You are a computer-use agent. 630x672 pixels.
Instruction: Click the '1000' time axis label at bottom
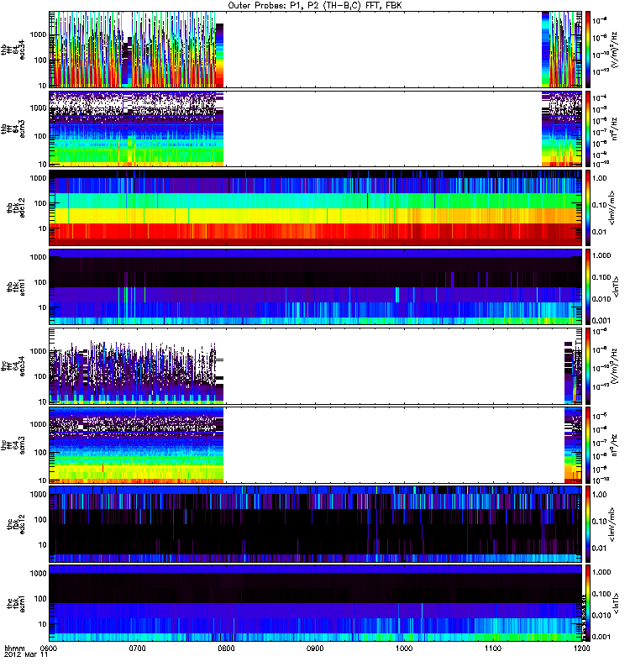[x=404, y=648]
